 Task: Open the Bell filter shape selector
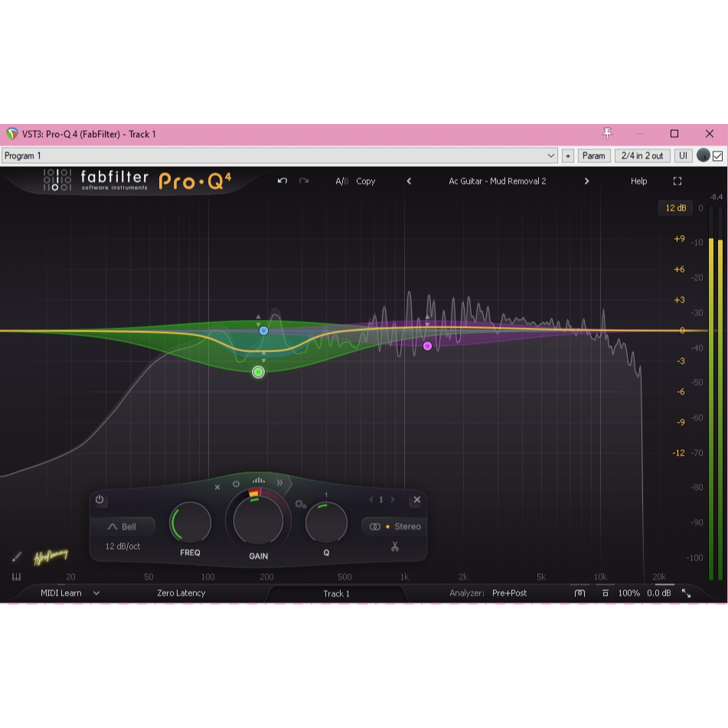[x=122, y=527]
